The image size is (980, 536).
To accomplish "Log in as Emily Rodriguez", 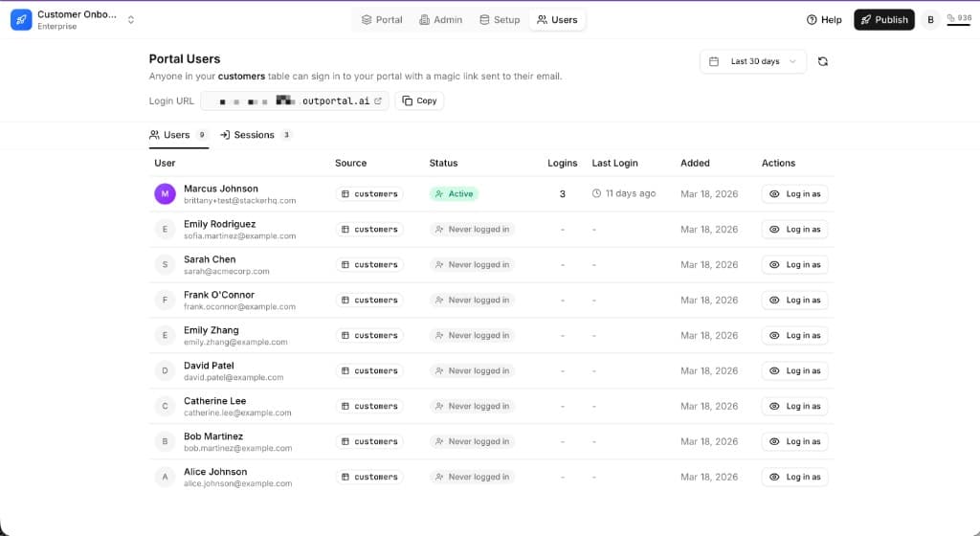I will pos(795,230).
